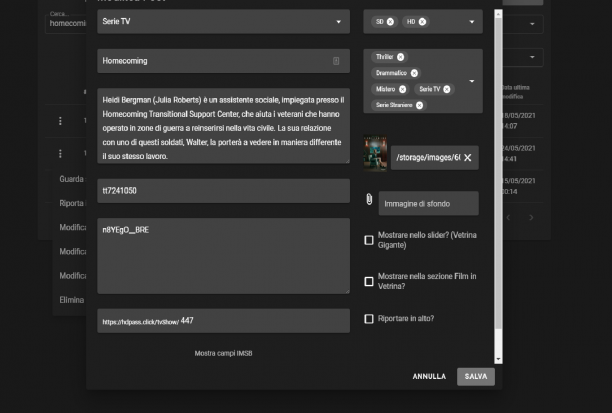
Task: Go to next table page arrow
Action: point(531,217)
